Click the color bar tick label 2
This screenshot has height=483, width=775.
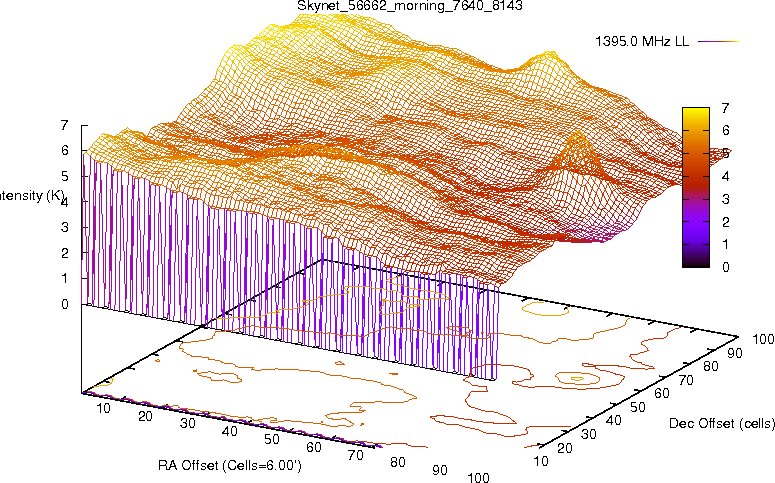coord(725,222)
